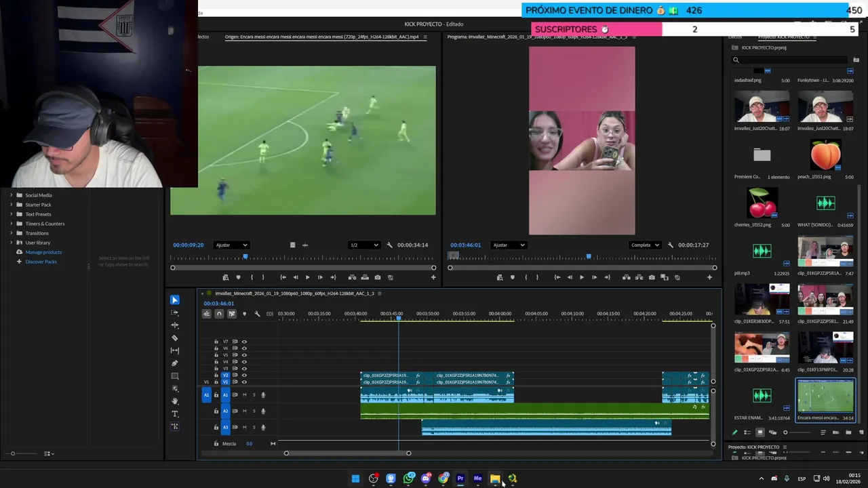Viewport: 868px width, 488px height.
Task: Open Source monitor settings wrench
Action: pyautogui.click(x=389, y=245)
